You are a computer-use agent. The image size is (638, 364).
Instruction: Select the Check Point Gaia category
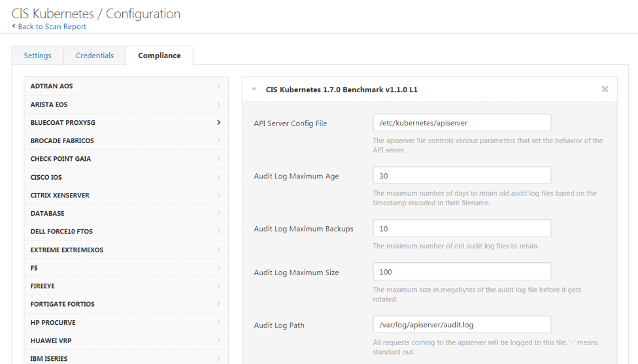126,159
